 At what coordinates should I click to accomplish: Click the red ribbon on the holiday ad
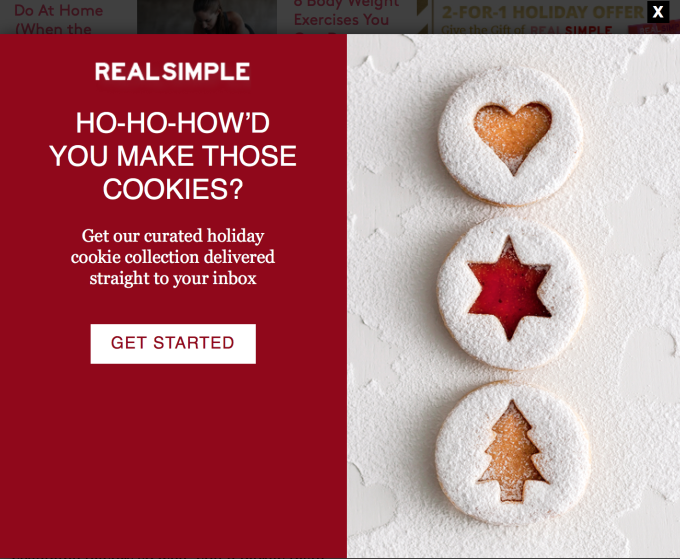tap(654, 29)
